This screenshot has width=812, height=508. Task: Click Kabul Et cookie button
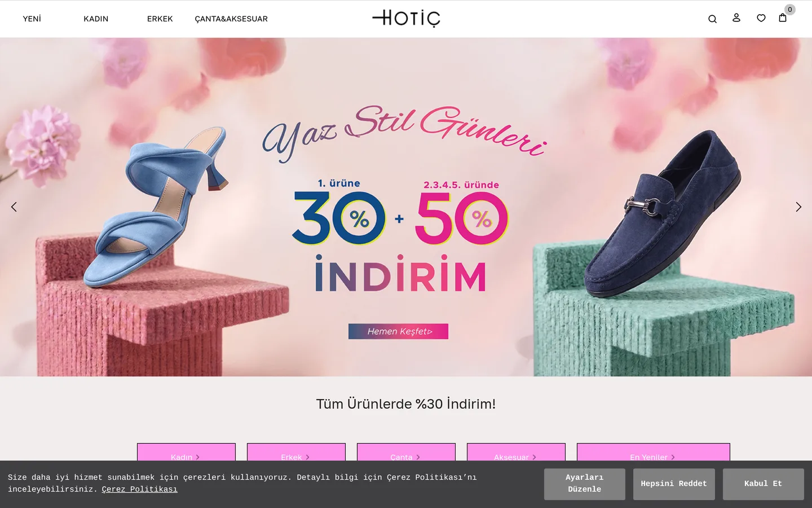click(764, 484)
